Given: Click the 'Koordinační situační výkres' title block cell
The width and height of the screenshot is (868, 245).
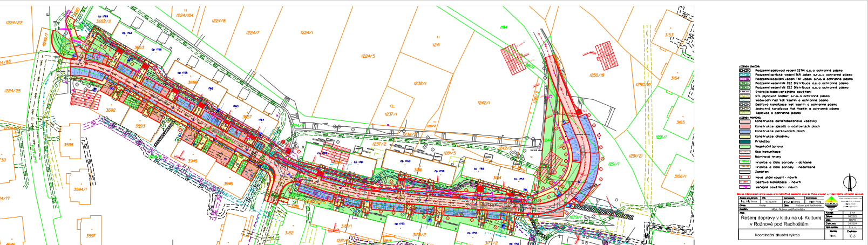Looking at the screenshot, I should tap(781, 235).
